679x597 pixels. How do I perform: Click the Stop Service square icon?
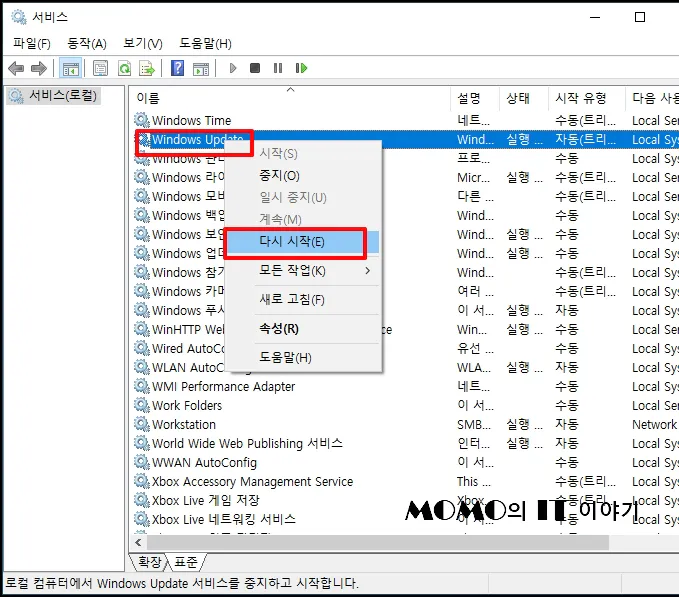click(255, 68)
